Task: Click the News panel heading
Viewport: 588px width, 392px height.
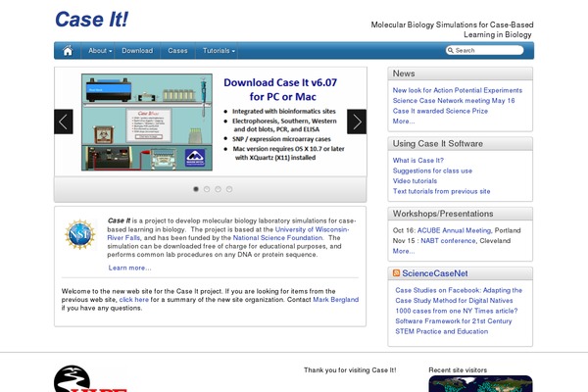Action: [x=404, y=73]
